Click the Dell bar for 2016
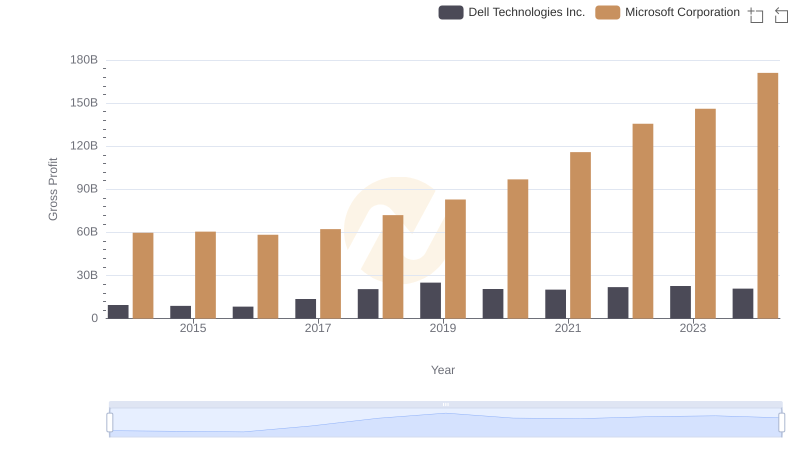The image size is (800, 461). pyautogui.click(x=243, y=313)
